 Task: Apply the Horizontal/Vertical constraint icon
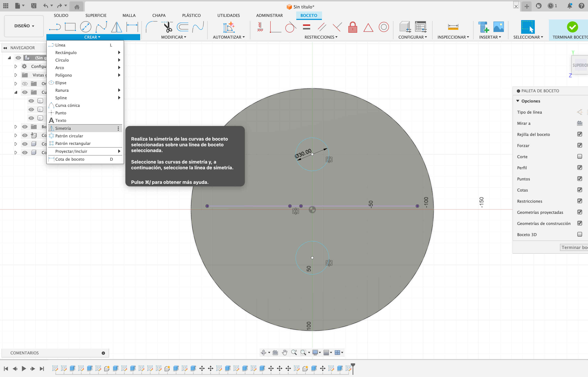(x=260, y=27)
